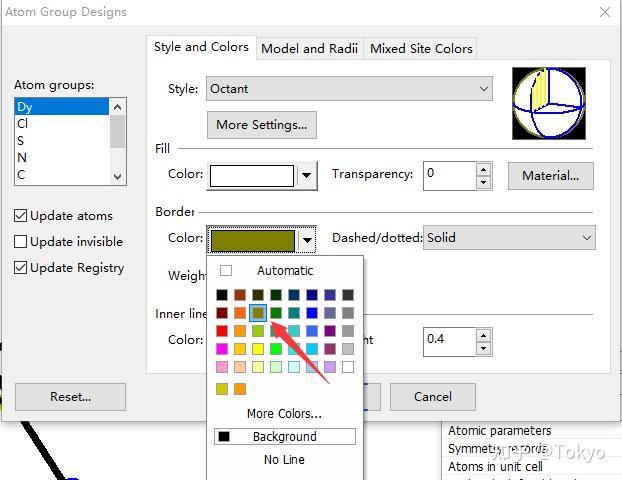Open the Style dropdown showing Octant
Image resolution: width=622 pixels, height=480 pixels.
(349, 89)
